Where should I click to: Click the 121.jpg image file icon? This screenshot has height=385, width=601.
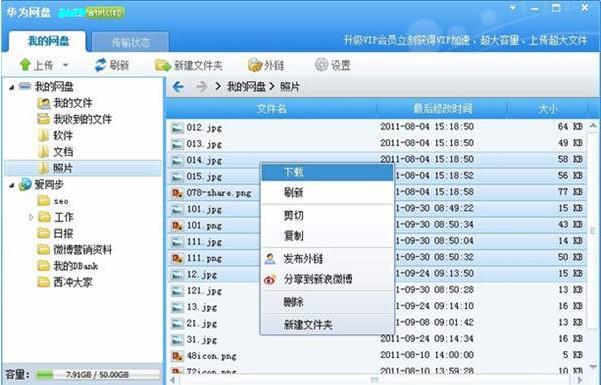[x=177, y=291]
